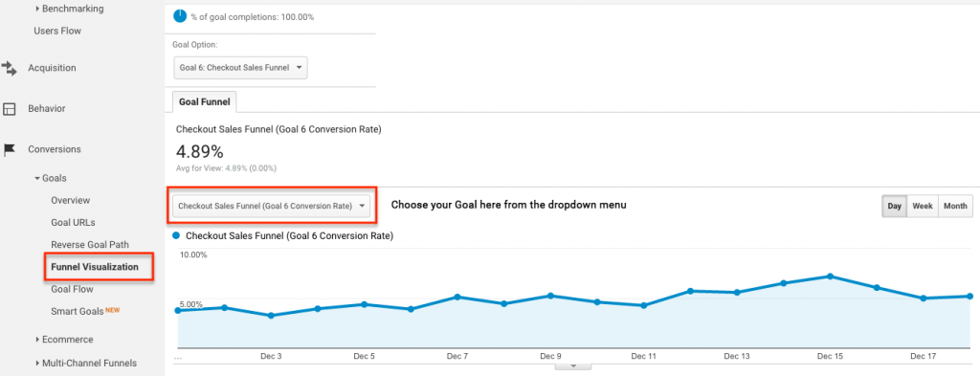Click the '% of goal completions: 100.00%' text
The width and height of the screenshot is (980, 376).
point(253,17)
